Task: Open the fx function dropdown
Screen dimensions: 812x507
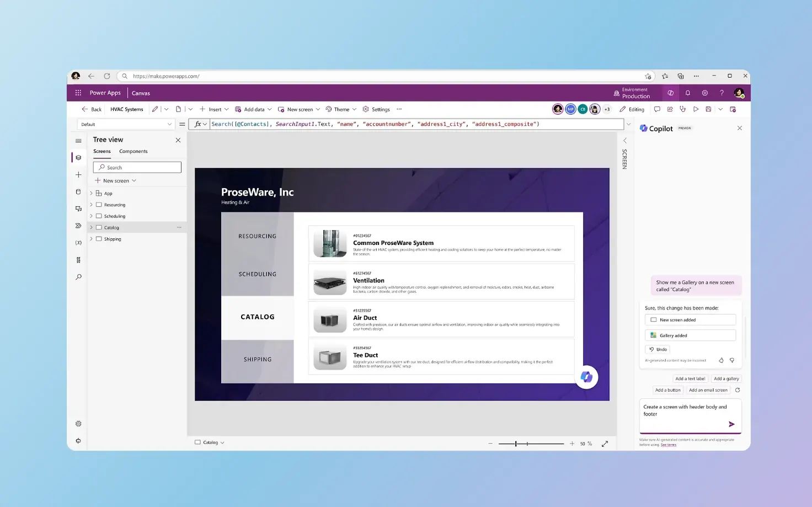Action: (x=200, y=124)
